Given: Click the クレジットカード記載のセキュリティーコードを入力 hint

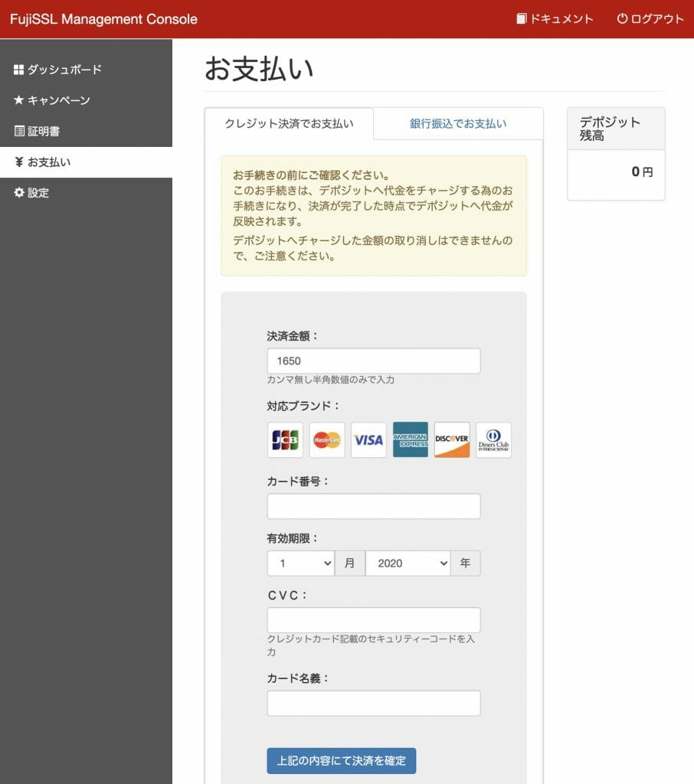Looking at the screenshot, I should coord(371,645).
